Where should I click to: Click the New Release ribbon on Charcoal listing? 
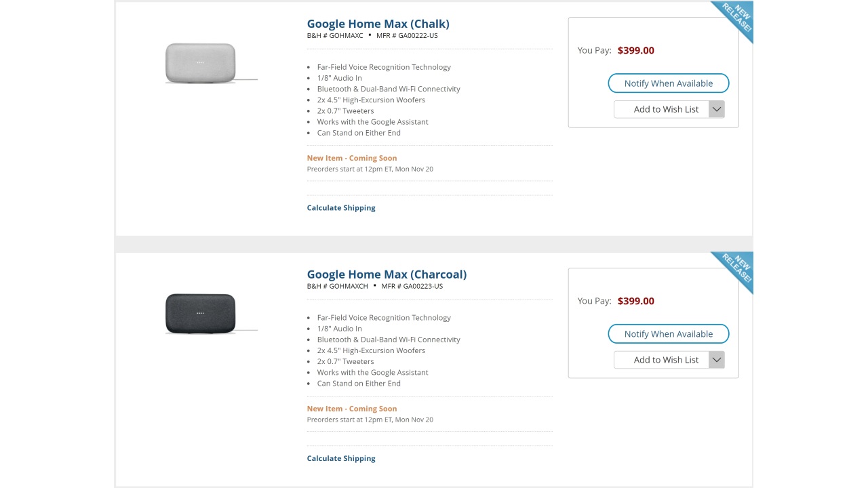737,269
